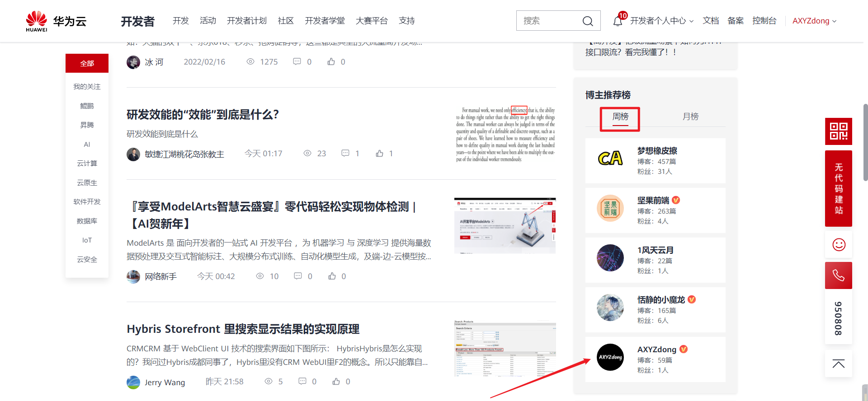
Task: Open ModelArts article thumbnail image
Action: click(x=505, y=225)
